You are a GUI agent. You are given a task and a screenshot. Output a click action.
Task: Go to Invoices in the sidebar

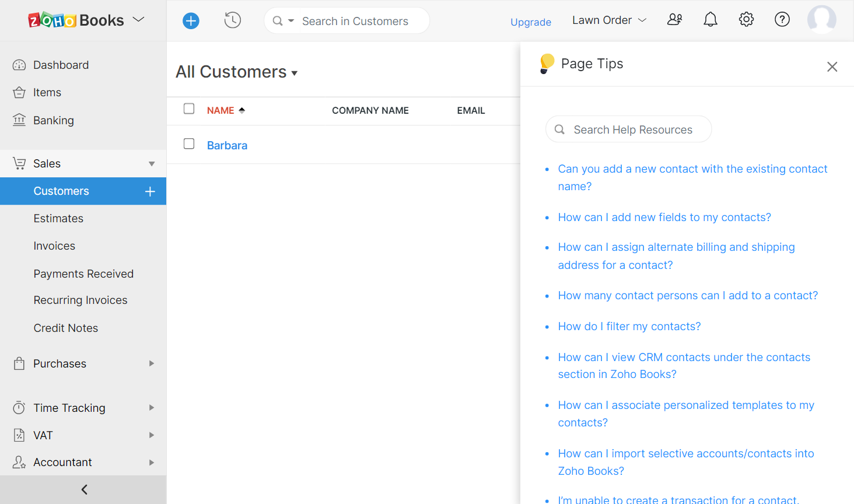pyautogui.click(x=54, y=246)
